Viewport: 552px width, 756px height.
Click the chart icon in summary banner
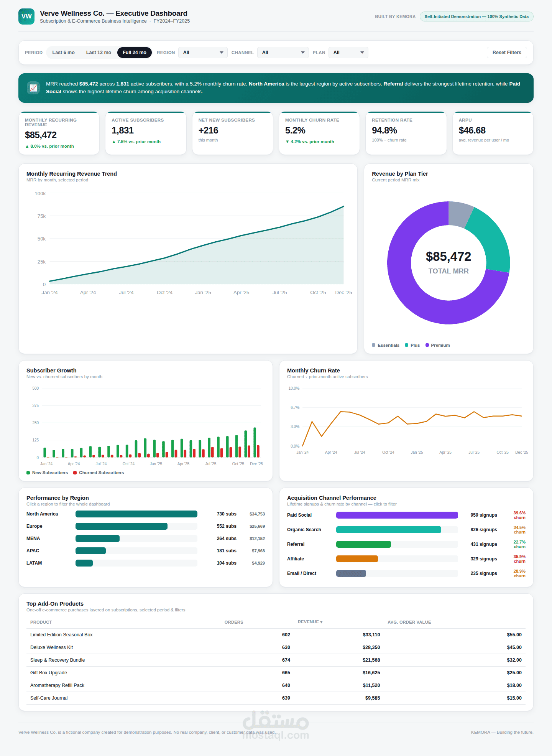(x=33, y=88)
